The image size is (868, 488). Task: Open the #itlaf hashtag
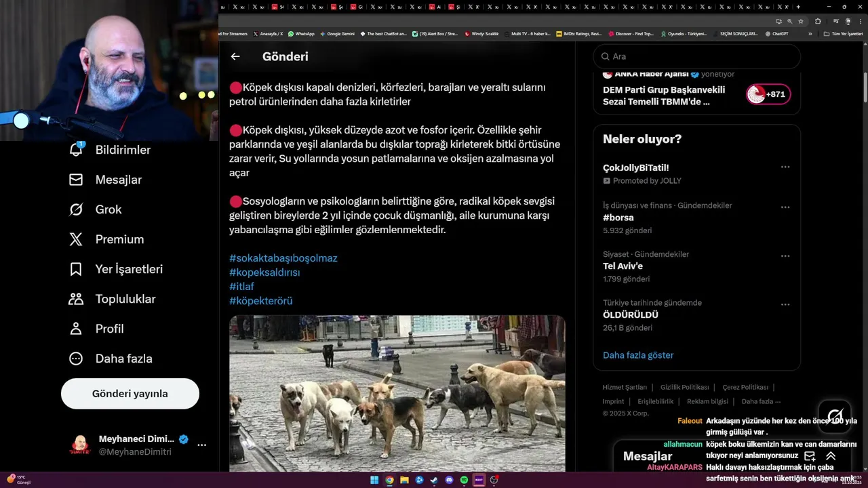(x=241, y=287)
